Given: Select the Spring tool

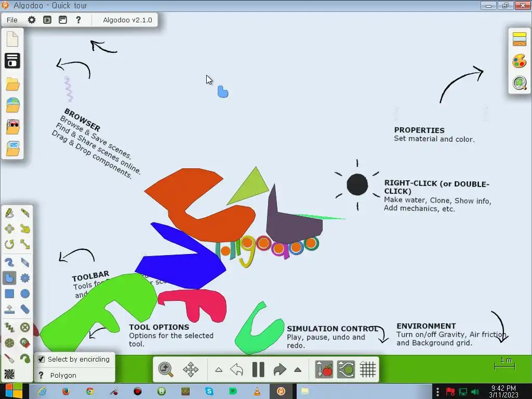Looking at the screenshot, I should 9,327.
